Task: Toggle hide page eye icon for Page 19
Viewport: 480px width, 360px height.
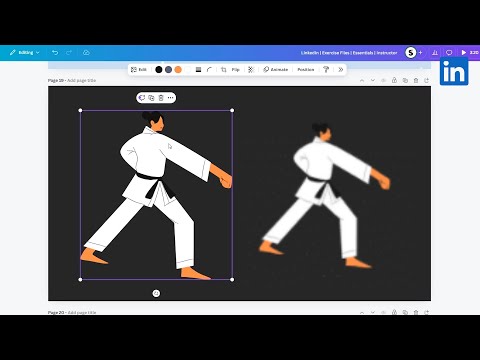Action: 383,80
